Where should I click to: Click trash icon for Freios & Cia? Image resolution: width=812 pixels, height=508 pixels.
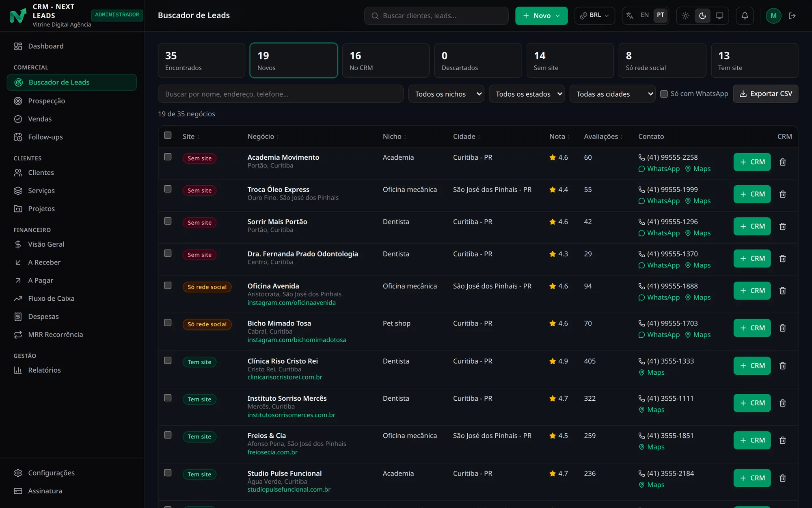[x=782, y=440]
